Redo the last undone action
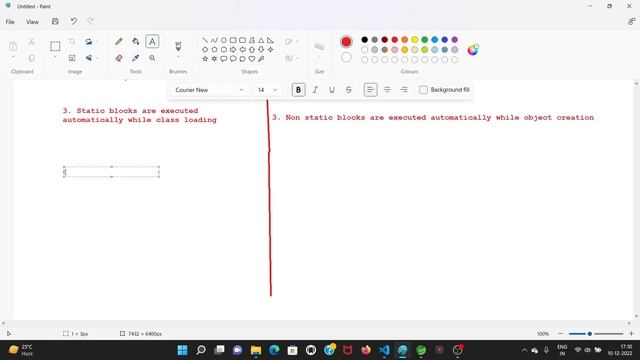Image resolution: width=640 pixels, height=360 pixels. tap(90, 22)
